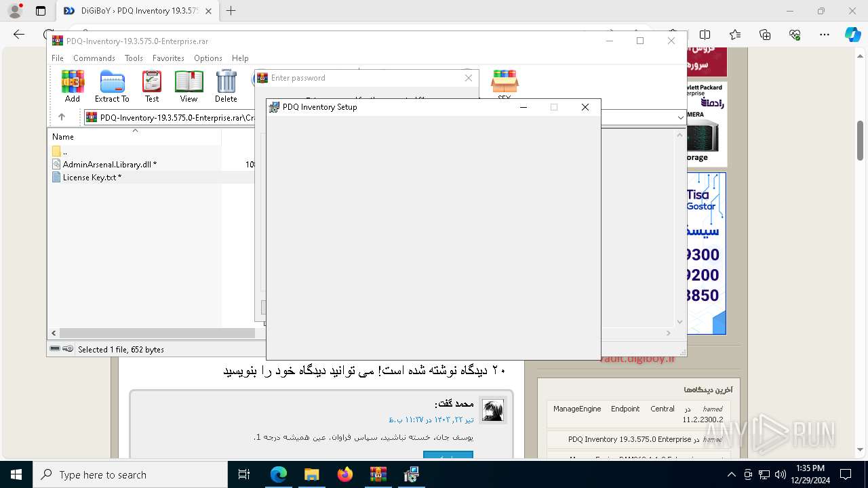Go up one folder using the arrow icon
The height and width of the screenshot is (488, 868).
[62, 117]
